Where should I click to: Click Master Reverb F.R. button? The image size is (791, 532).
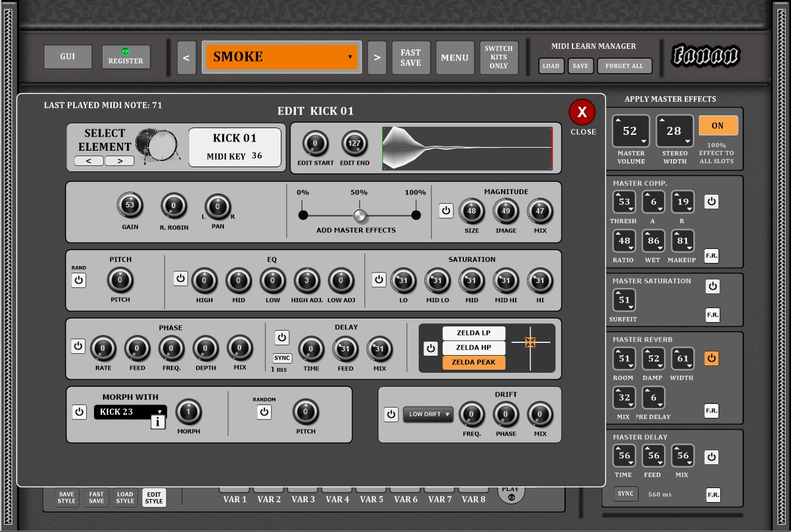(712, 411)
